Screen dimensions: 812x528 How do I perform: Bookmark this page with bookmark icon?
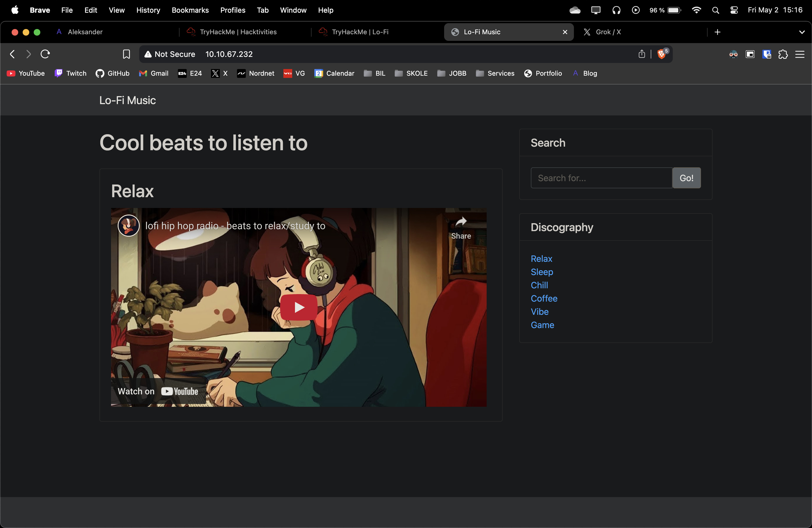click(x=126, y=54)
